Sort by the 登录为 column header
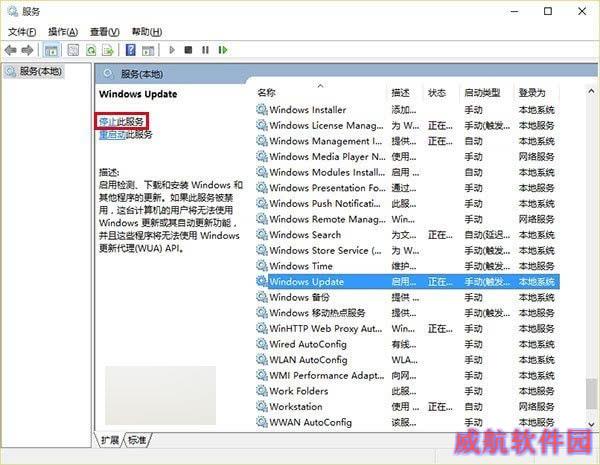The height and width of the screenshot is (465, 600). coord(532,93)
